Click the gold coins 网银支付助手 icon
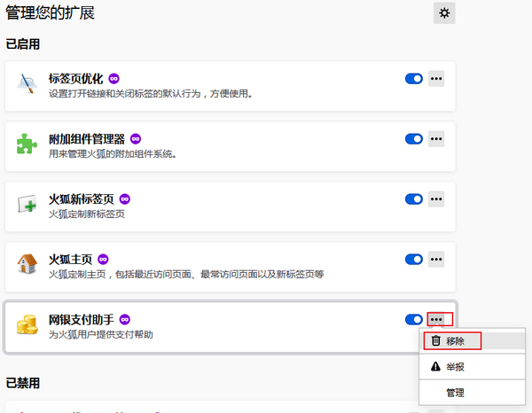 (x=27, y=324)
